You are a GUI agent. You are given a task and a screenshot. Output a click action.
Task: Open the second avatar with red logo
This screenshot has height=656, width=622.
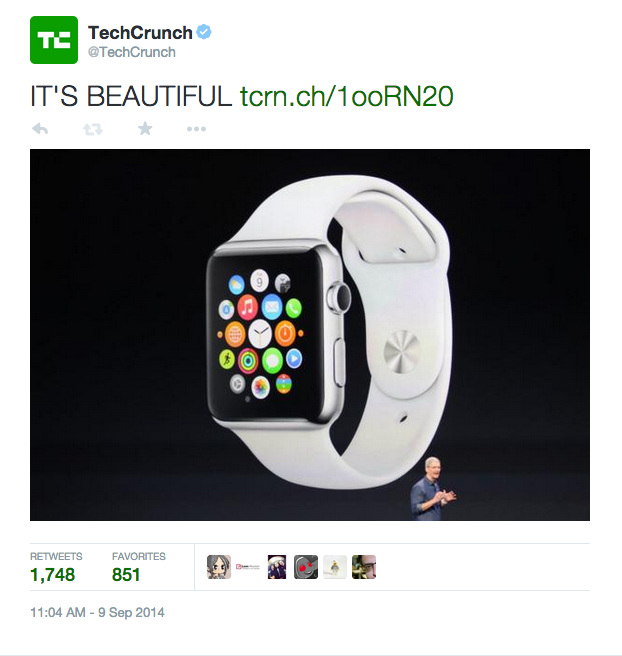248,567
